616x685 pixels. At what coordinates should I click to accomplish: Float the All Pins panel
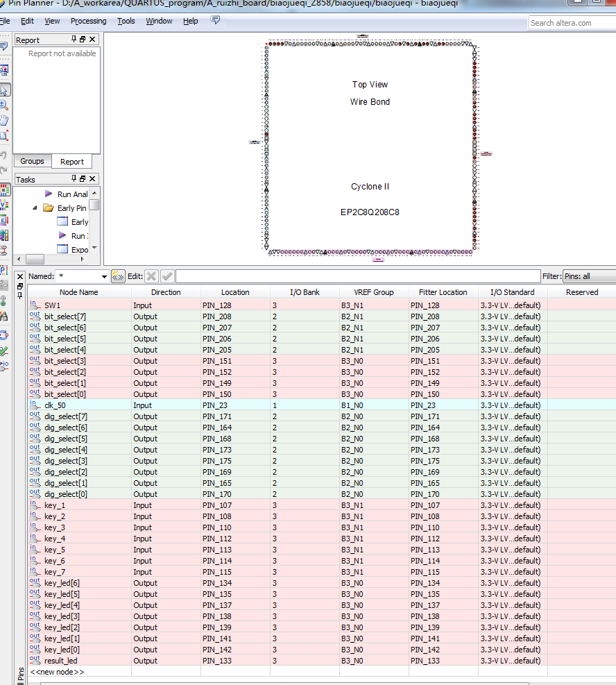coord(20,286)
